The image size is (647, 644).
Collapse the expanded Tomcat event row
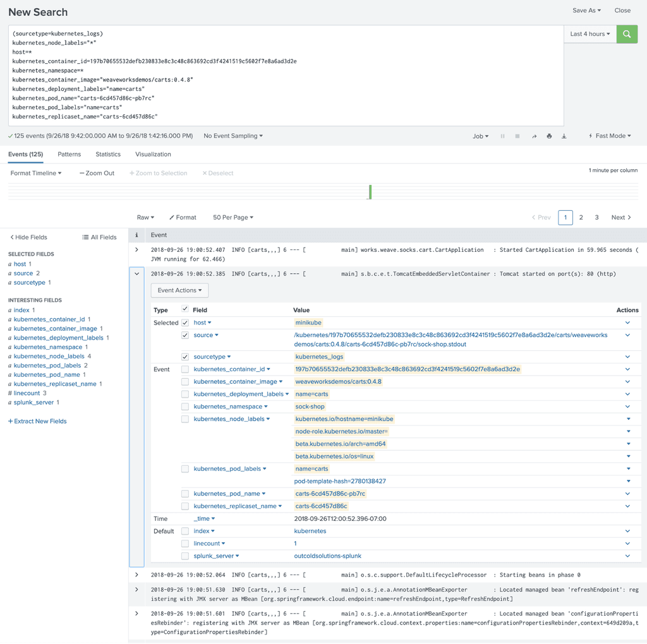tap(136, 274)
